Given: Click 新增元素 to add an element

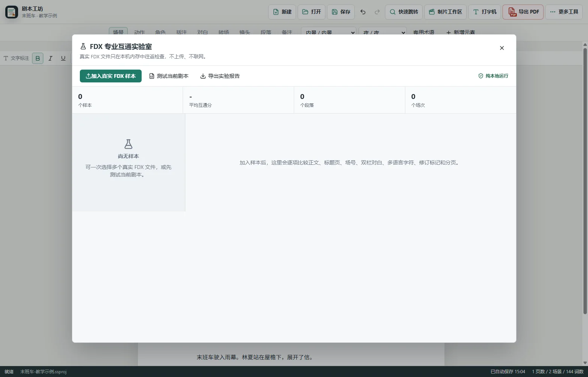Looking at the screenshot, I should (461, 32).
